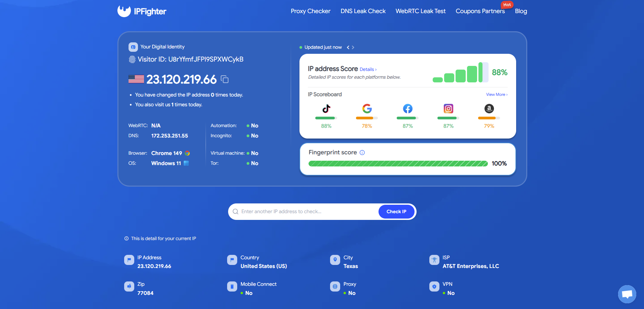Viewport: 644px width, 309px height.
Task: Click the Amazon score icon
Action: (489, 109)
